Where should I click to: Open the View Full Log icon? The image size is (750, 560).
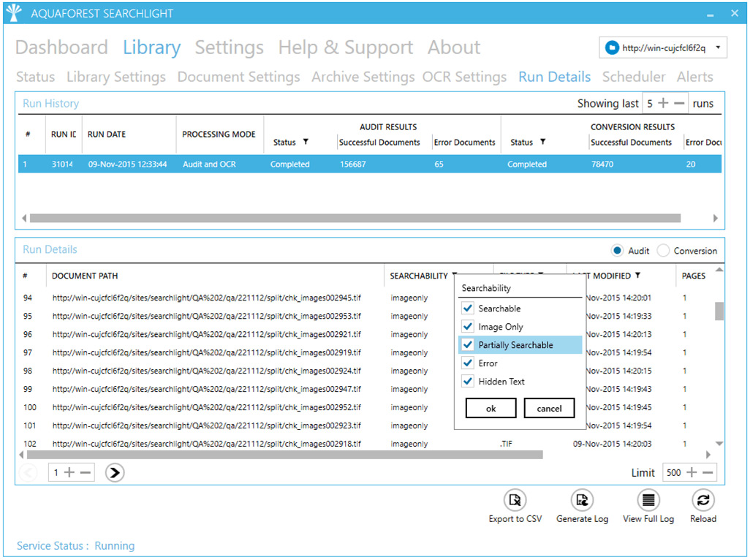pos(648,500)
